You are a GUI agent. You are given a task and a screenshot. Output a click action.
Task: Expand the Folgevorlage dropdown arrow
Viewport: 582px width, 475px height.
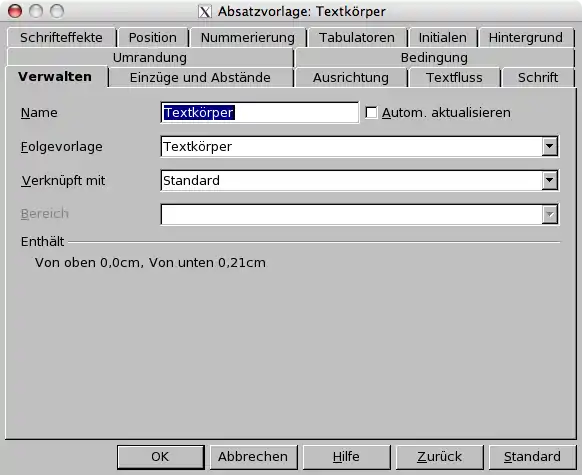[549, 147]
